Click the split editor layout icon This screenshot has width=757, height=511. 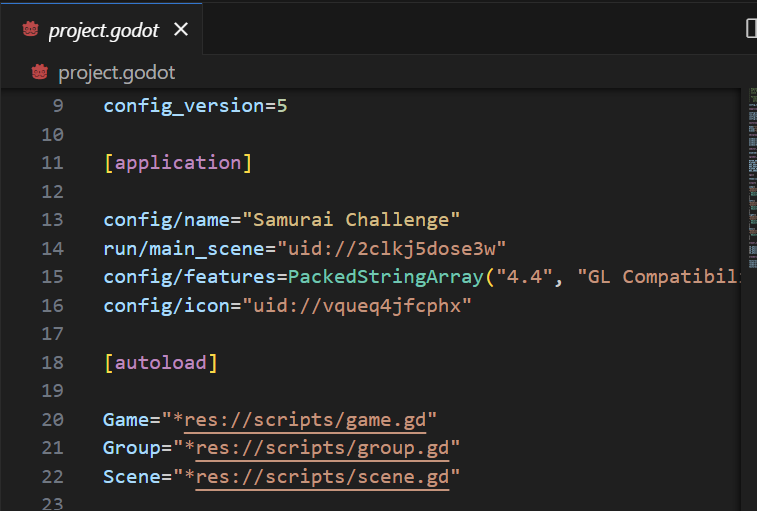point(751,28)
